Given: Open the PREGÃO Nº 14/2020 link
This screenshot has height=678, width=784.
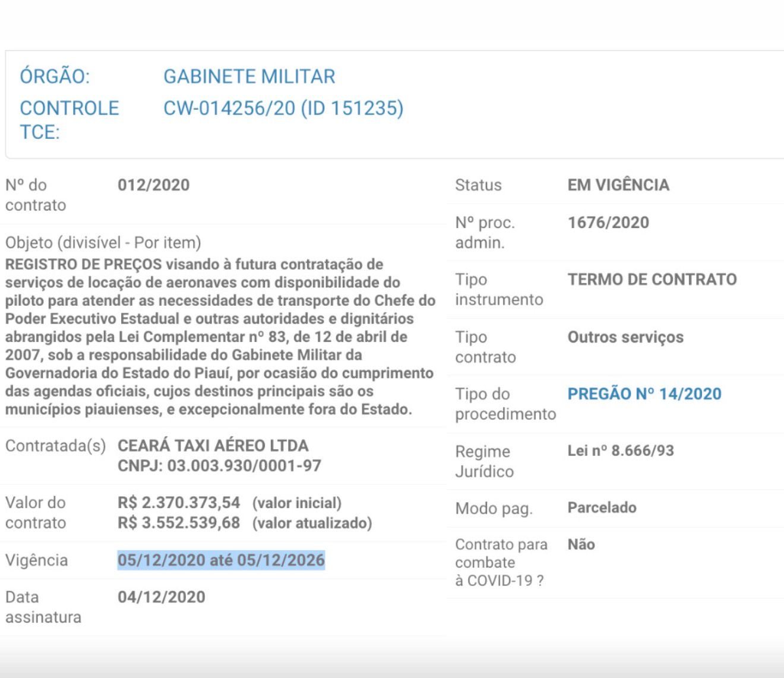Looking at the screenshot, I should (x=644, y=394).
